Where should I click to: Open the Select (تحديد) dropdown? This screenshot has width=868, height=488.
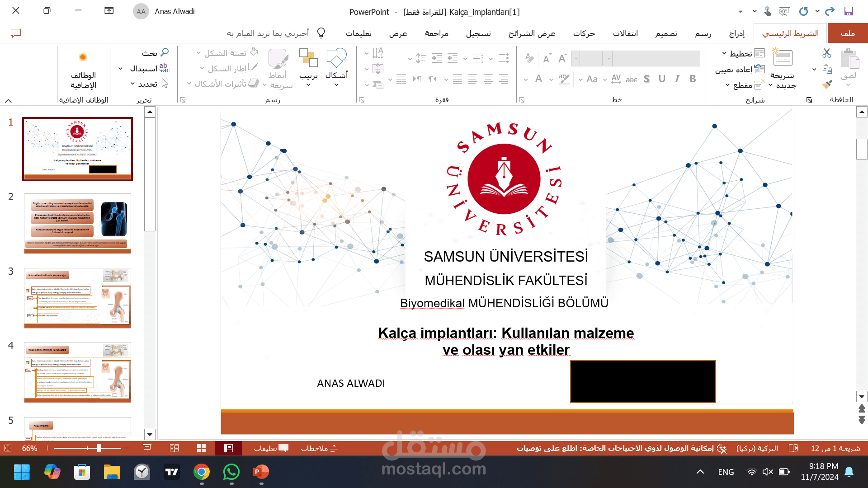click(x=149, y=84)
